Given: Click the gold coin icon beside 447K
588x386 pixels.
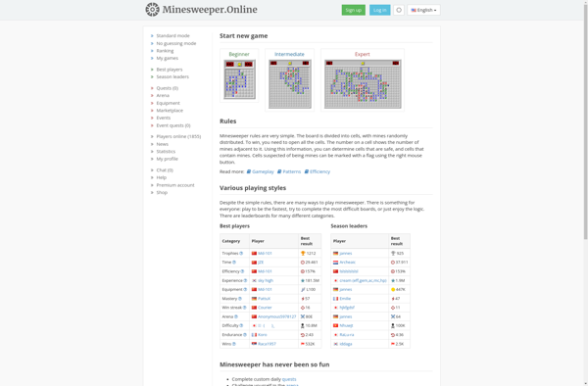Looking at the screenshot, I should 393,289.
